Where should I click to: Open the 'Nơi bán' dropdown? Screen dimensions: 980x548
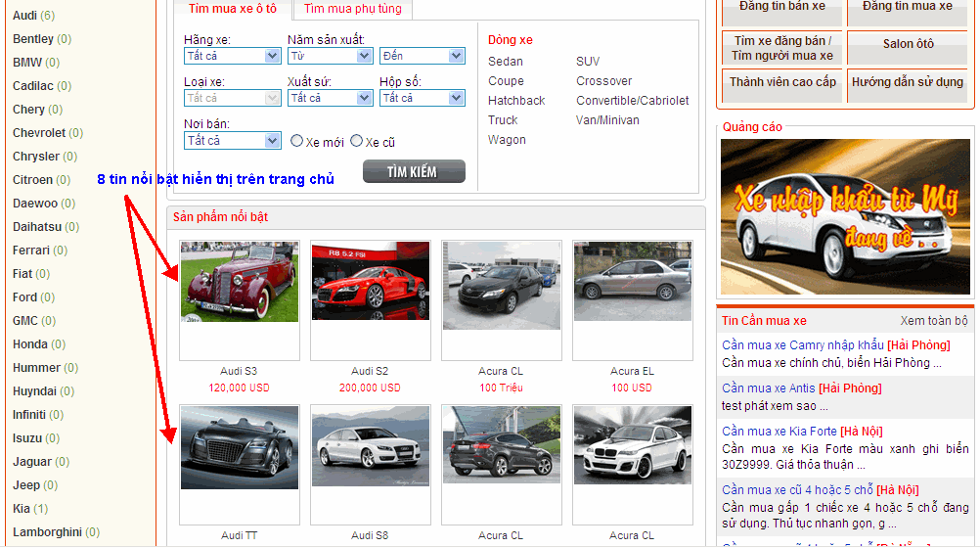click(232, 140)
